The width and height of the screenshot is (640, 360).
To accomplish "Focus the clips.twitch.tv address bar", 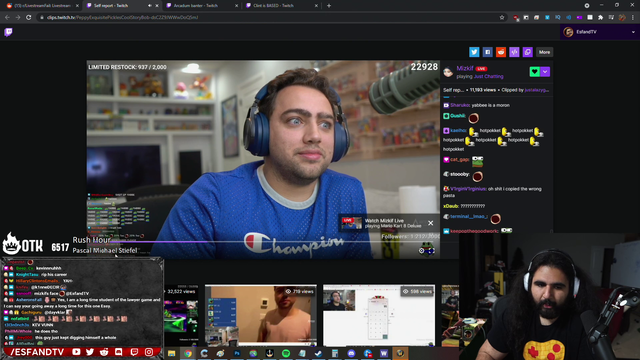I will [x=269, y=18].
